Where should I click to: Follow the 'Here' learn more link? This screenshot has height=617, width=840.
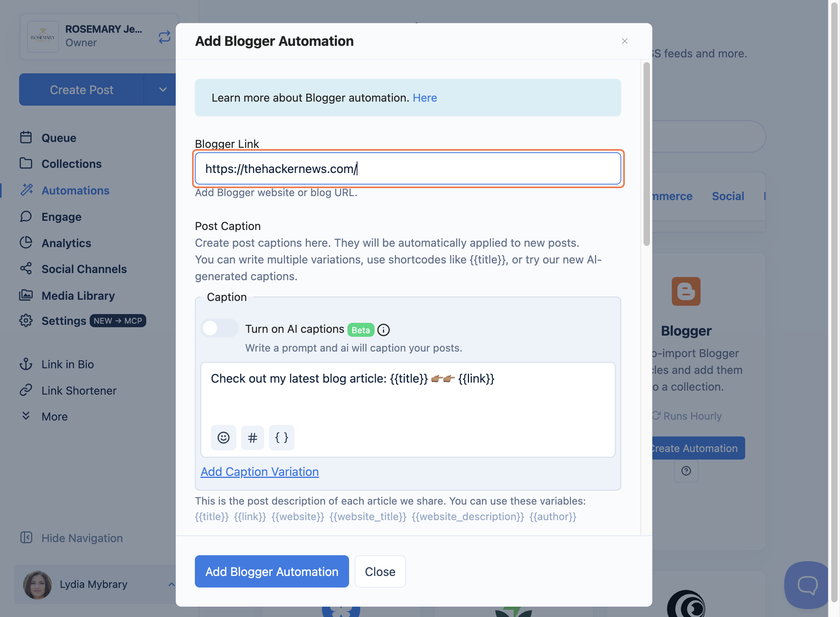(425, 98)
